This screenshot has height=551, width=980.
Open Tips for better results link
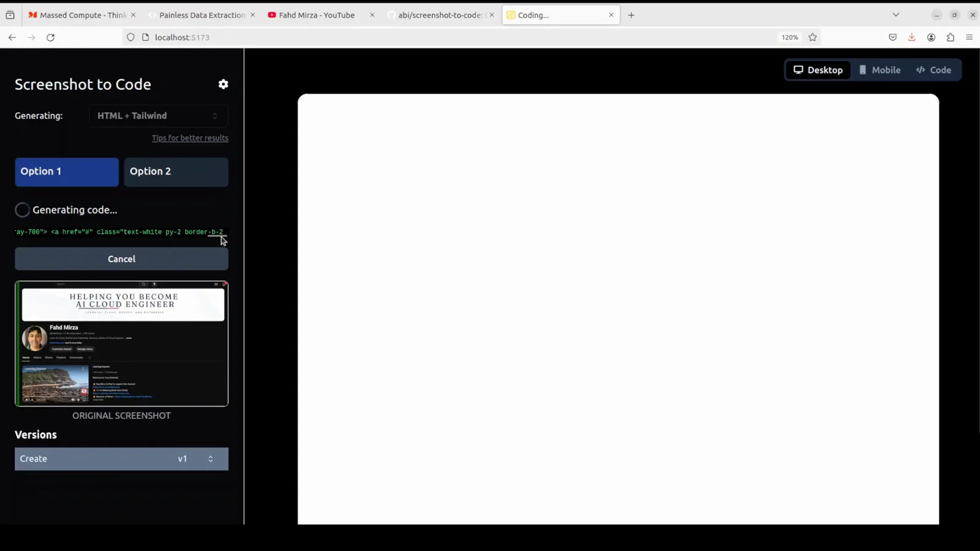point(190,138)
